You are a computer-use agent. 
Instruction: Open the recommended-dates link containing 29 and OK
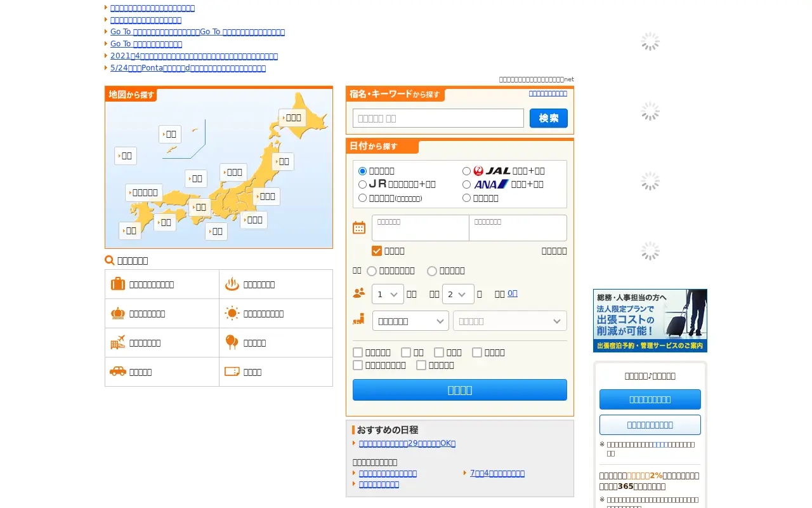pyautogui.click(x=407, y=443)
